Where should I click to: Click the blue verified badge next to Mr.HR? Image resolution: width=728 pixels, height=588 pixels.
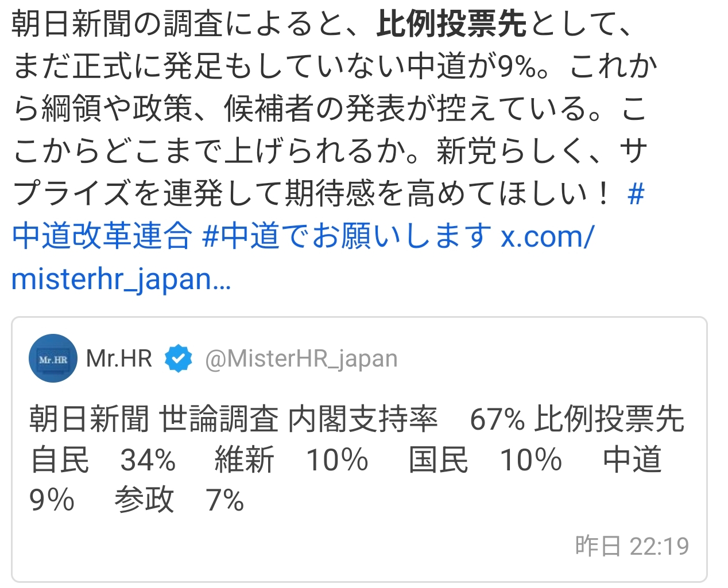pyautogui.click(x=179, y=359)
